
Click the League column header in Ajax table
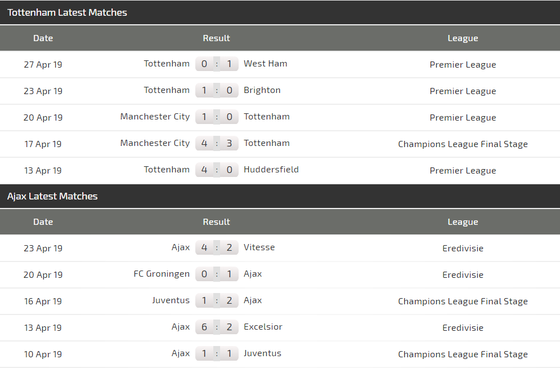coord(463,222)
